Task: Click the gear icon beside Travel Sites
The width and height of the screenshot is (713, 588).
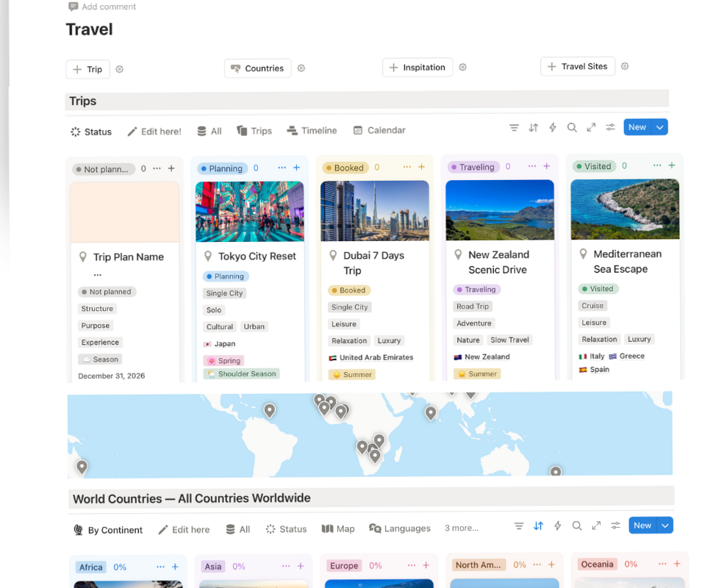Action: click(624, 65)
